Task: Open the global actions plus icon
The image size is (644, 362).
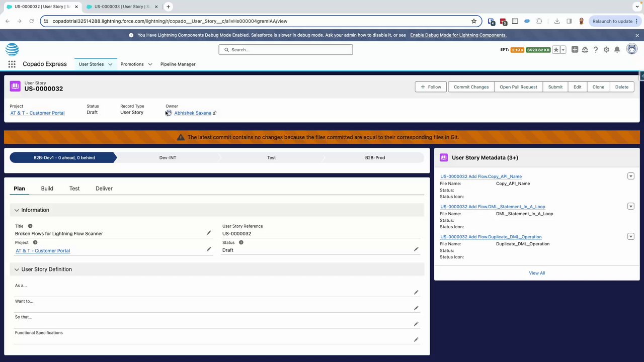Action: point(575,50)
